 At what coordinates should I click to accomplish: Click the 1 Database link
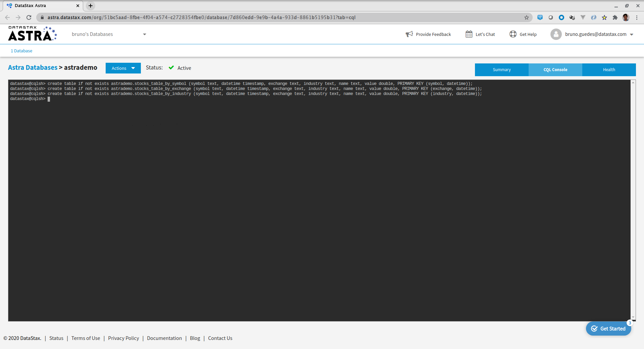tap(21, 51)
